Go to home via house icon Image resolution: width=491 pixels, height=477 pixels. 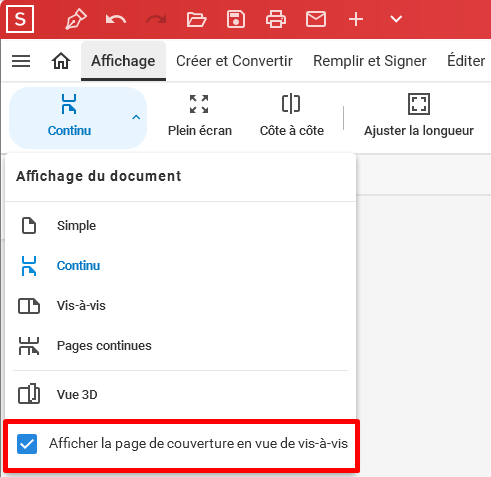click(61, 61)
